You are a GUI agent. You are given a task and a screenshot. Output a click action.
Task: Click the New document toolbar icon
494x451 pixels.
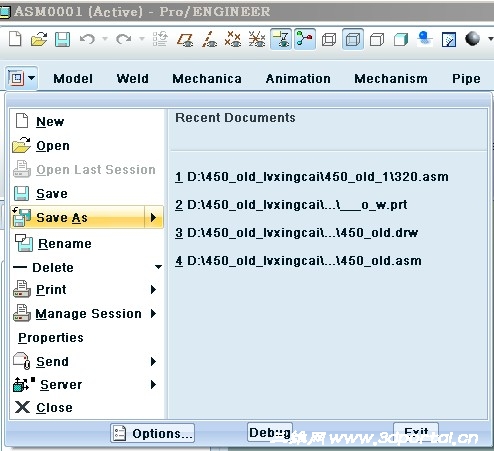pyautogui.click(x=15, y=39)
